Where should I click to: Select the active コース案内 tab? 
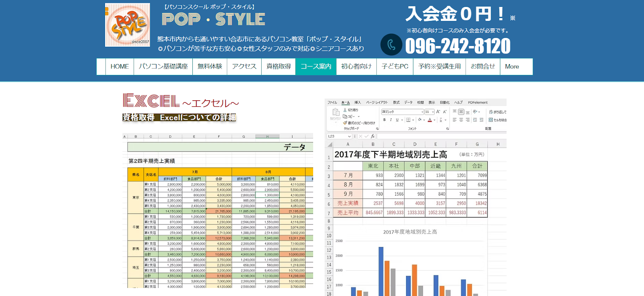tap(316, 66)
